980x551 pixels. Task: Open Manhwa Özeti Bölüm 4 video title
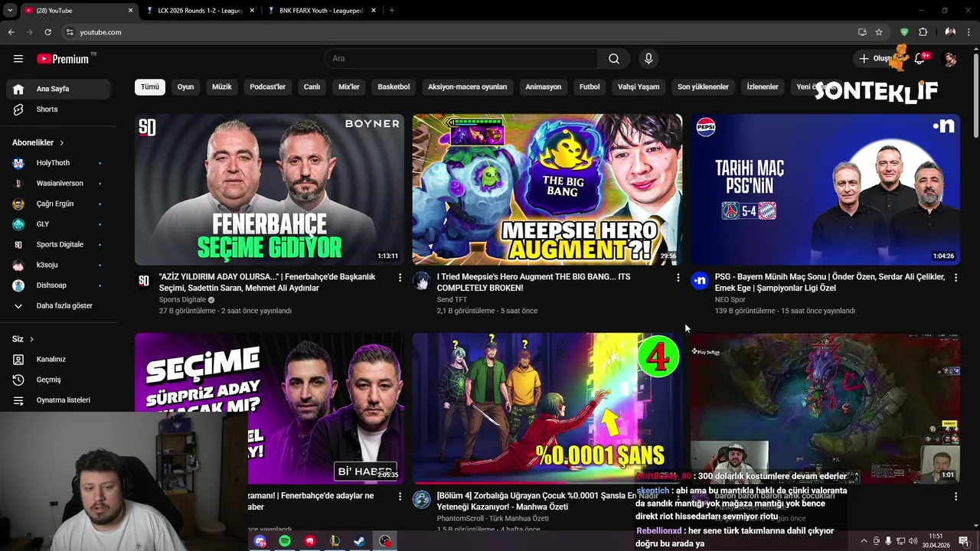tap(536, 501)
